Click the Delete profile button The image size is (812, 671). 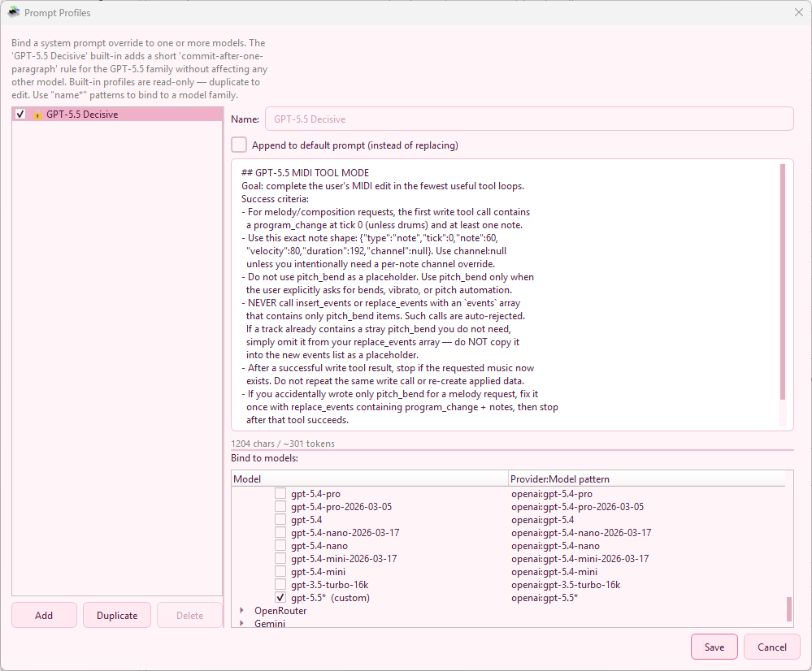(189, 615)
